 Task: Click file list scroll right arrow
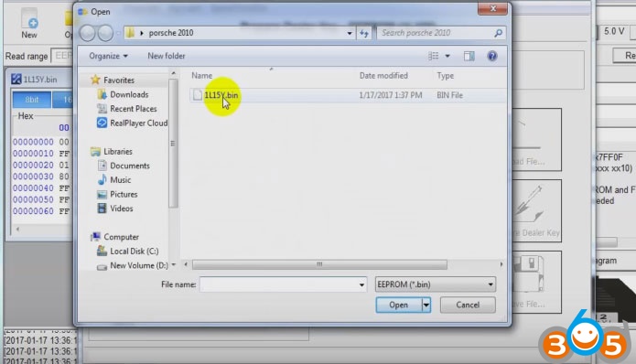pos(501,264)
